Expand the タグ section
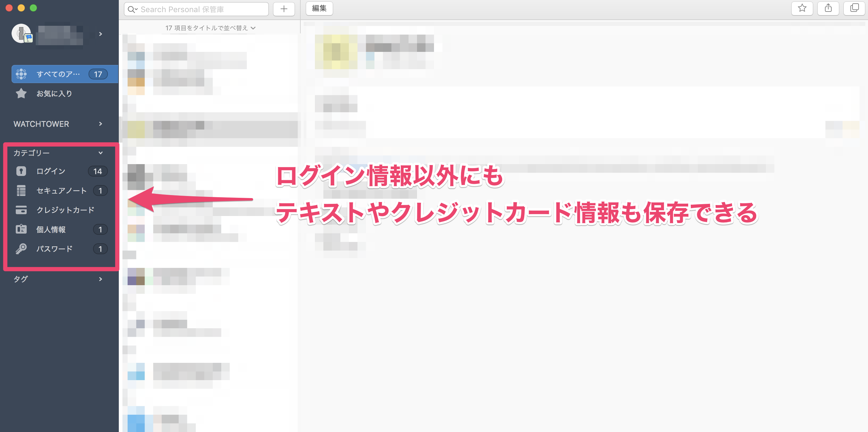 (x=100, y=279)
